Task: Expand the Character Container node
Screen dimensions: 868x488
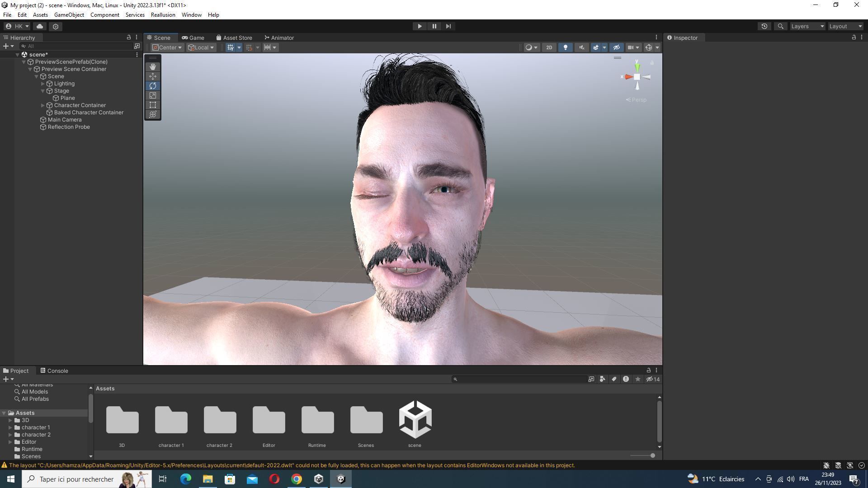Action: (43, 105)
